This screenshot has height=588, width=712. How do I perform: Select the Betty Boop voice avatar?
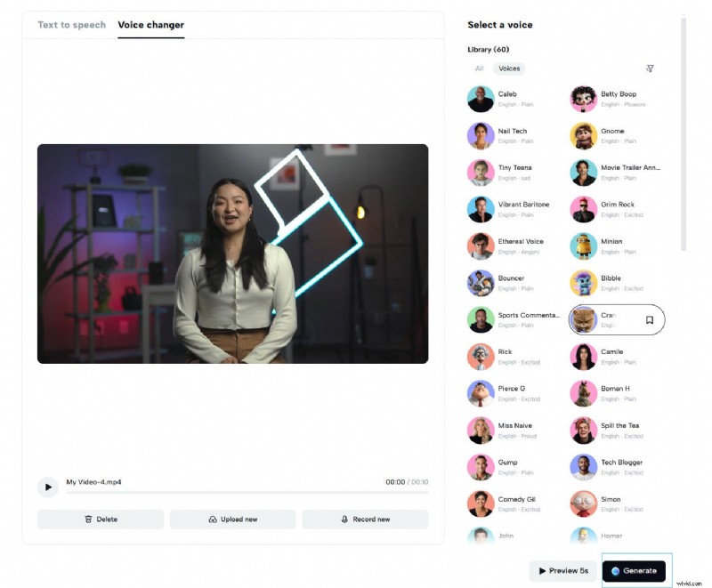[583, 99]
